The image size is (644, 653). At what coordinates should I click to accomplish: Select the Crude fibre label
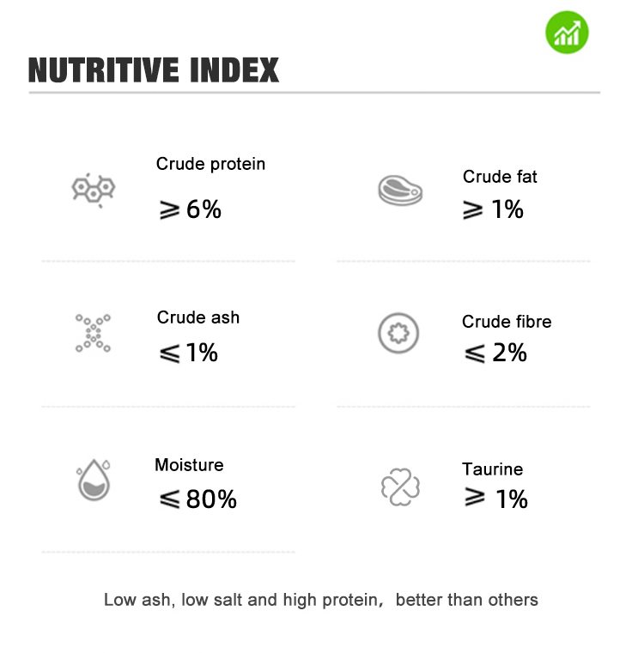(507, 322)
